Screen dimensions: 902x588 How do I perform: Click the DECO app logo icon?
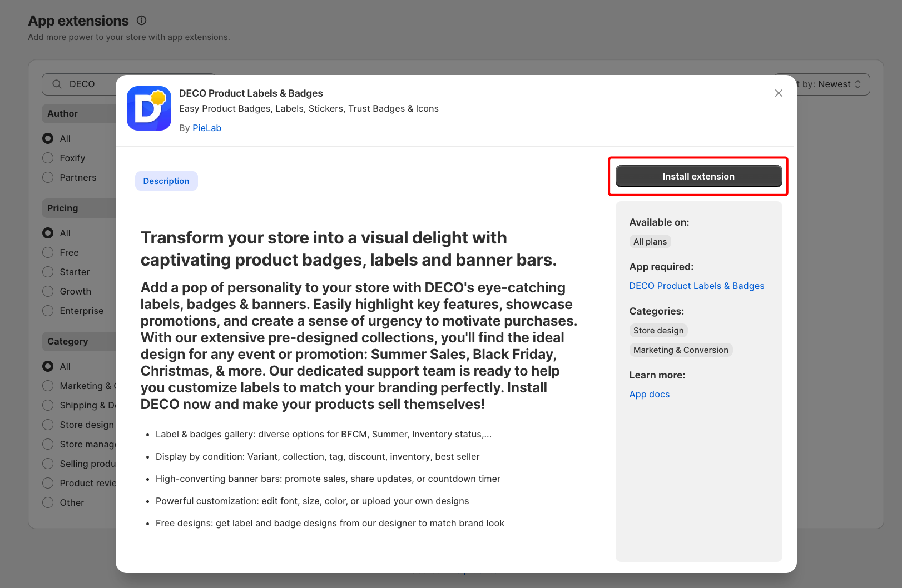[x=148, y=108]
